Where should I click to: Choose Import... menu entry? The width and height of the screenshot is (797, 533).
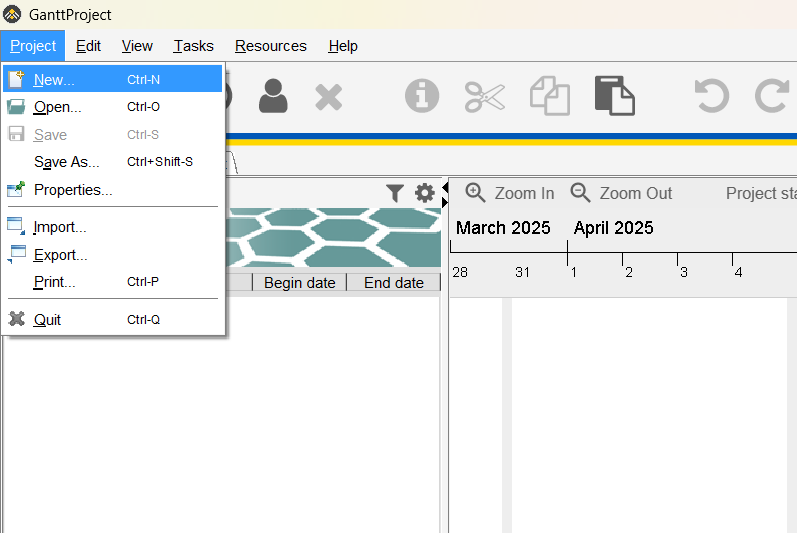[x=112, y=227]
